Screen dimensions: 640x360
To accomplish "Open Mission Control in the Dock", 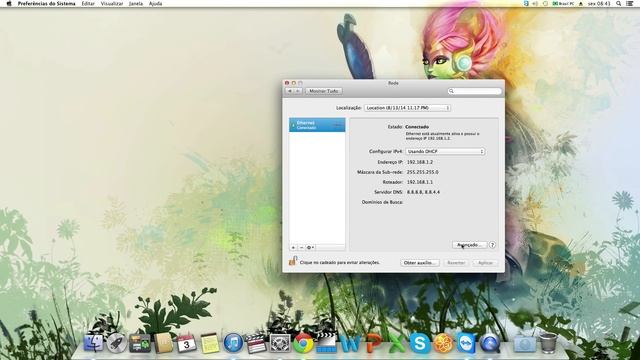I will [x=140, y=343].
